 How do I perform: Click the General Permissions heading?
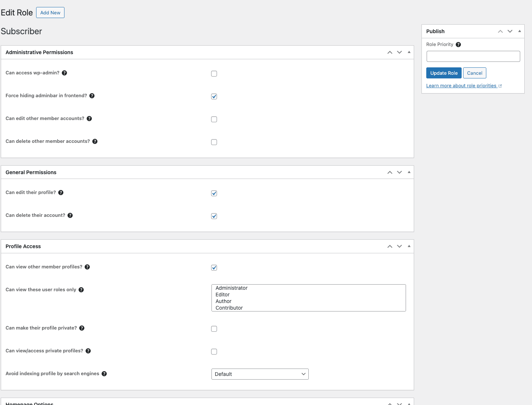[x=31, y=172]
